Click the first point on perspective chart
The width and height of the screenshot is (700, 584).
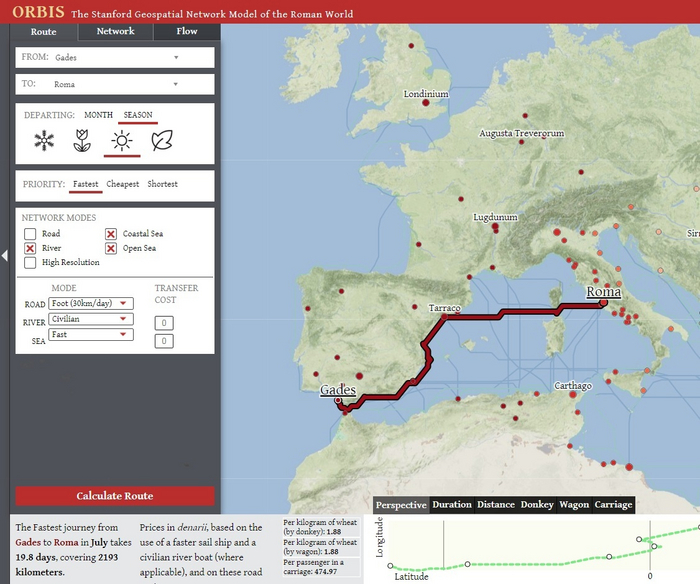(390, 566)
